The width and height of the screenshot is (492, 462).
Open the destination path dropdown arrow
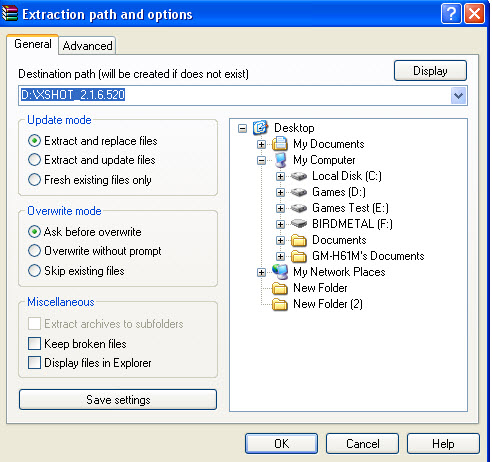click(458, 96)
